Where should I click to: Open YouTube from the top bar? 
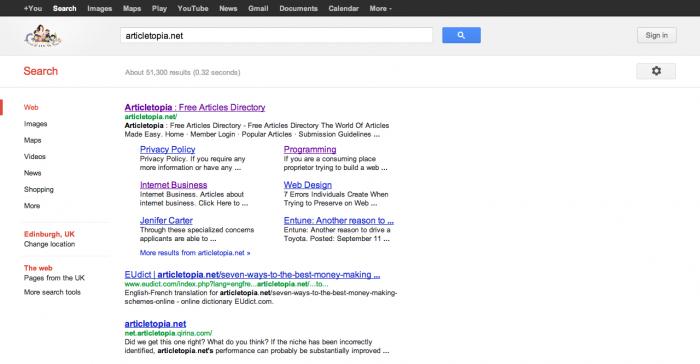click(193, 8)
